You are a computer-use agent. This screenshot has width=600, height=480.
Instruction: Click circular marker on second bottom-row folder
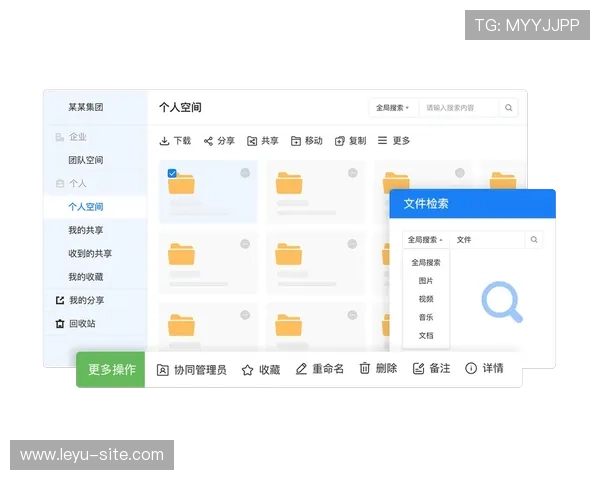coord(352,315)
